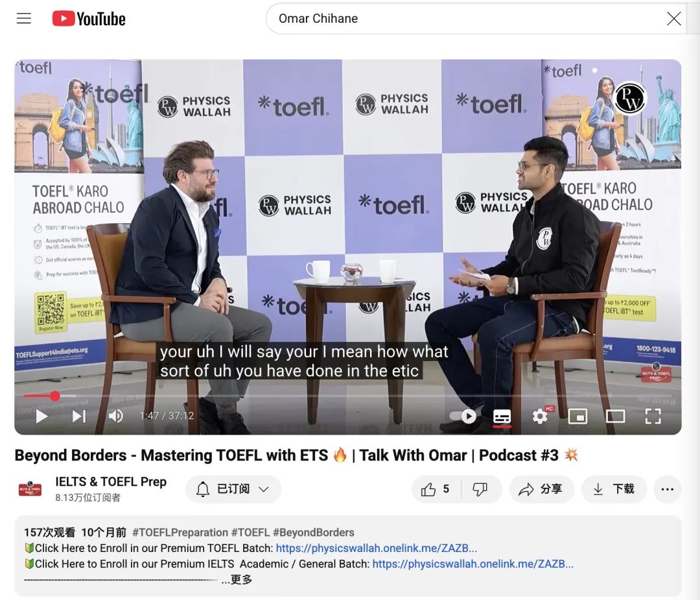
Task: Toggle the autoplay switch
Action: pyautogui.click(x=463, y=416)
